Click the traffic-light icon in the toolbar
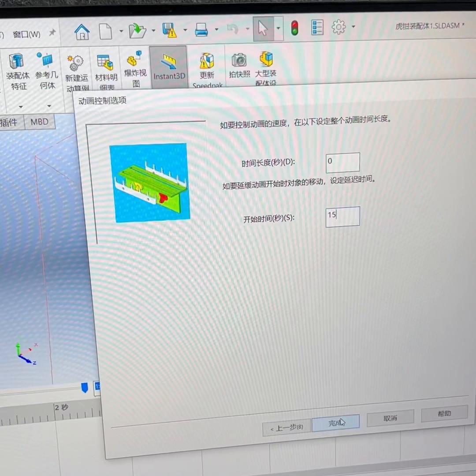 294,27
